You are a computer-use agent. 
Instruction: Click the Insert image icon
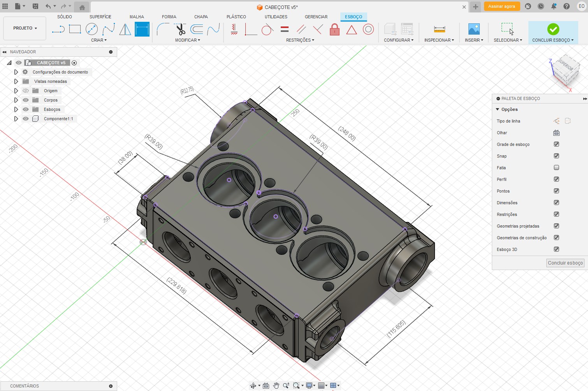pos(474,29)
